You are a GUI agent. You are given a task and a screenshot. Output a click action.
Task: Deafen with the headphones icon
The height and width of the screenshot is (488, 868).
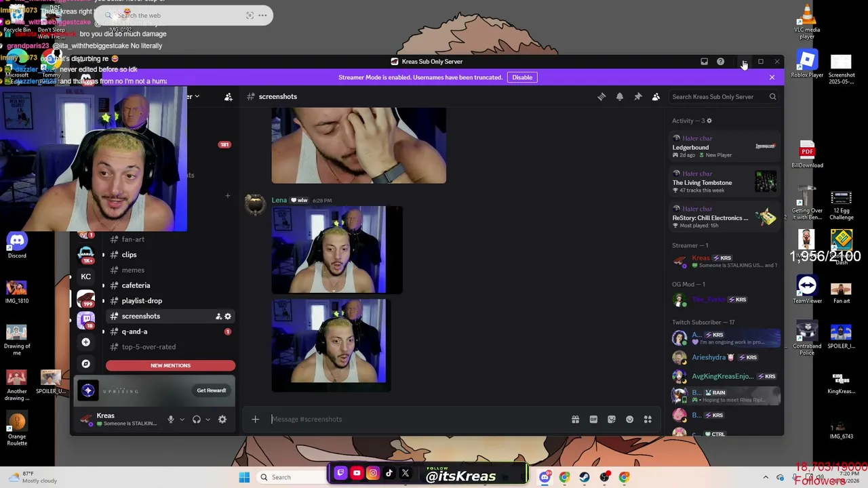click(197, 420)
